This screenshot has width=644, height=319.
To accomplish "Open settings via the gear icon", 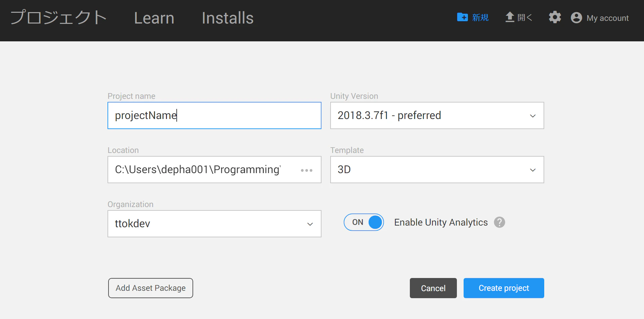I will pyautogui.click(x=555, y=17).
